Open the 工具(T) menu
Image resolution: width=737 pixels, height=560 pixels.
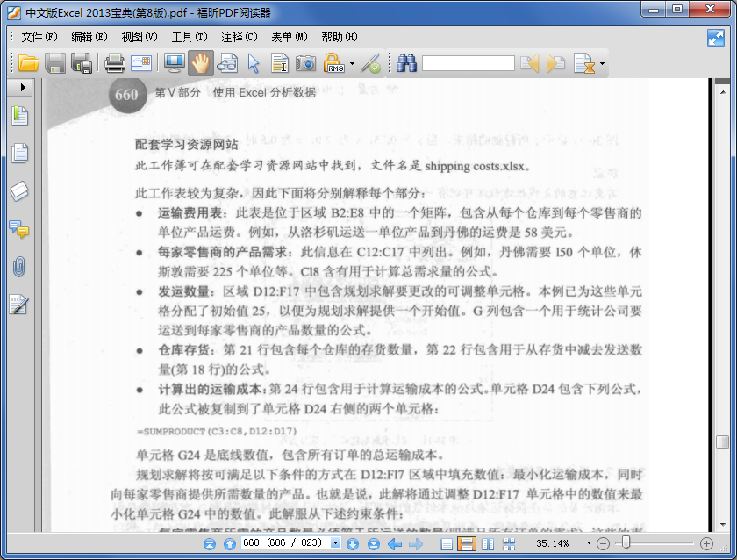click(x=190, y=37)
